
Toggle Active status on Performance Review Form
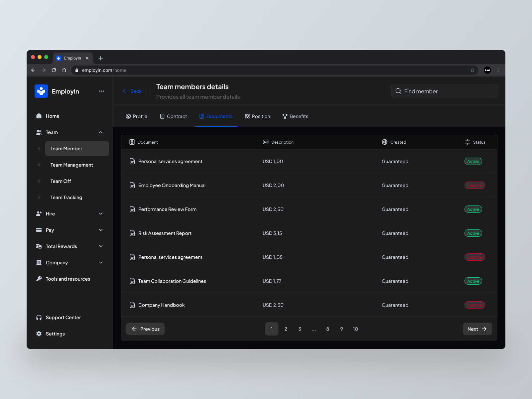[473, 209]
